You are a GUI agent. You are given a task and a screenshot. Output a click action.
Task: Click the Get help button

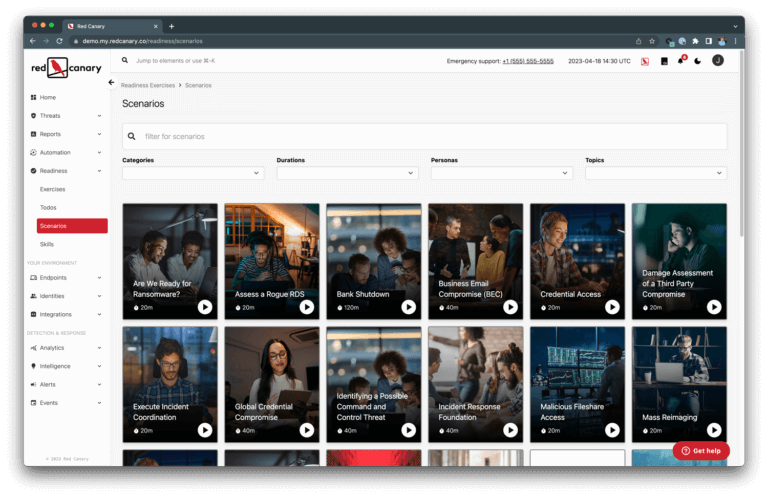pos(701,451)
